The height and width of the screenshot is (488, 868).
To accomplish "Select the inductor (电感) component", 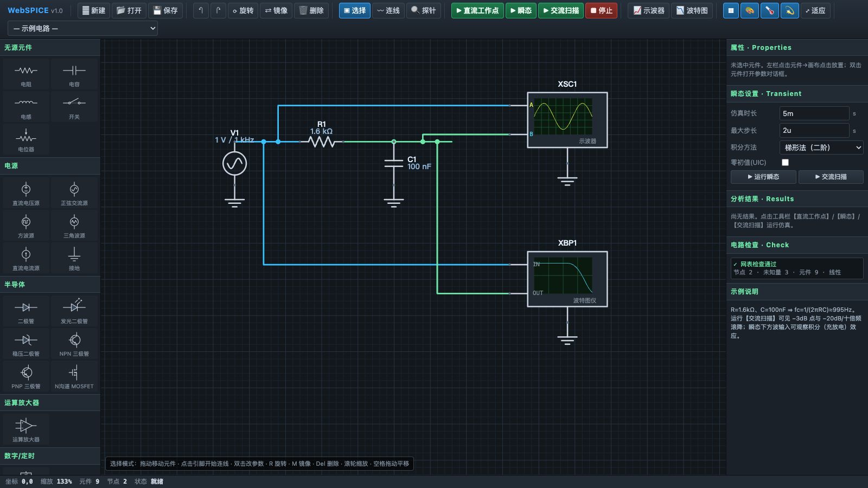I will [x=26, y=107].
